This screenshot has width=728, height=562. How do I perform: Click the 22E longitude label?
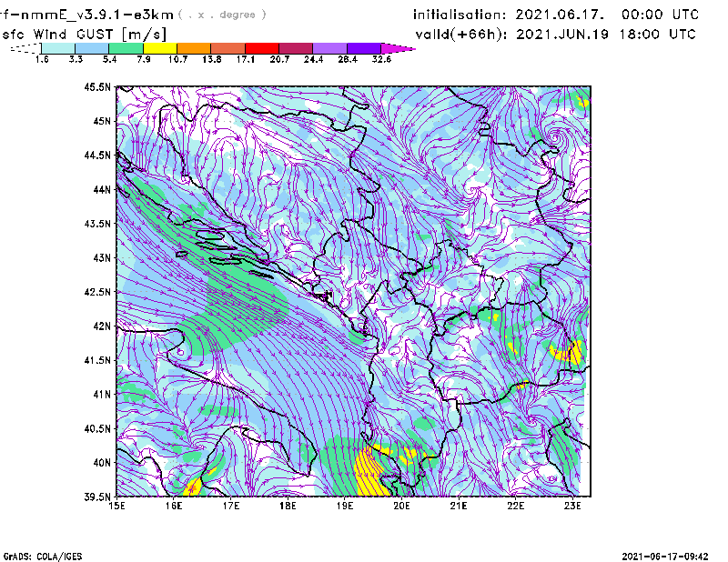coord(515,506)
